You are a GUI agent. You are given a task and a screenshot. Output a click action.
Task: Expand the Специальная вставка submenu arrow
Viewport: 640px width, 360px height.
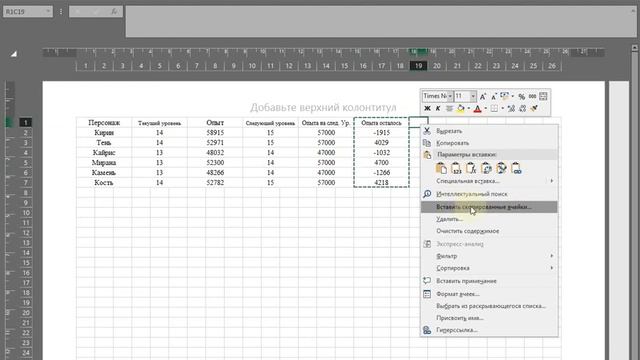coord(551,181)
